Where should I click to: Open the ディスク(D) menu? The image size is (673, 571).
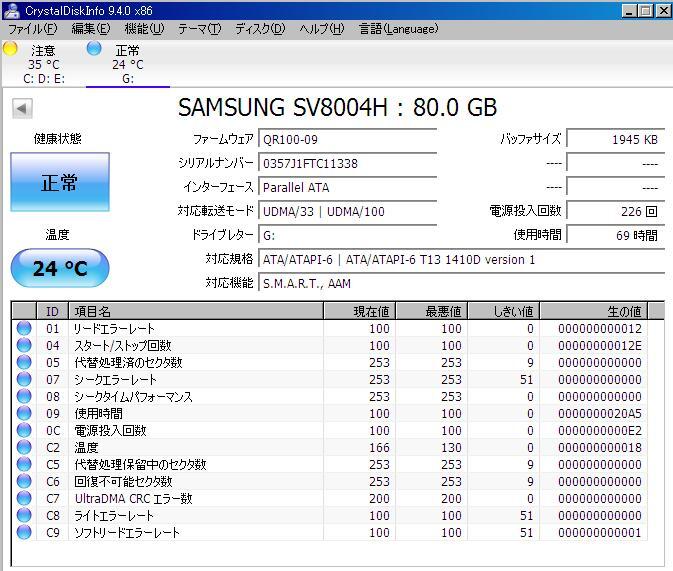(x=260, y=29)
